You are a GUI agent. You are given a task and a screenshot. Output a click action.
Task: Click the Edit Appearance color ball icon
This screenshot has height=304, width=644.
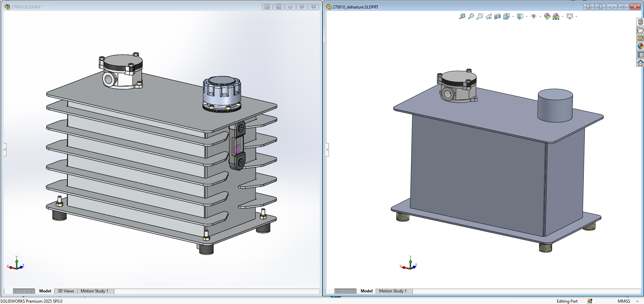click(547, 16)
